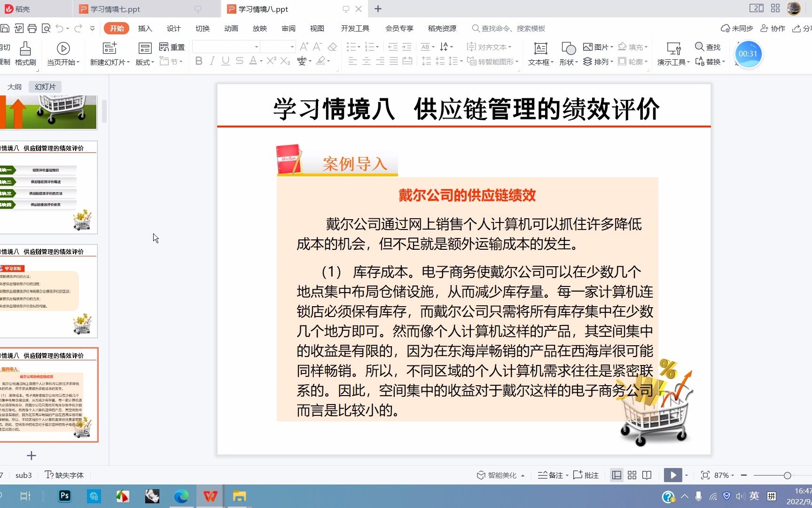The height and width of the screenshot is (508, 812).
Task: Click the 智能美化 (Smart Beautify) button
Action: click(x=501, y=475)
